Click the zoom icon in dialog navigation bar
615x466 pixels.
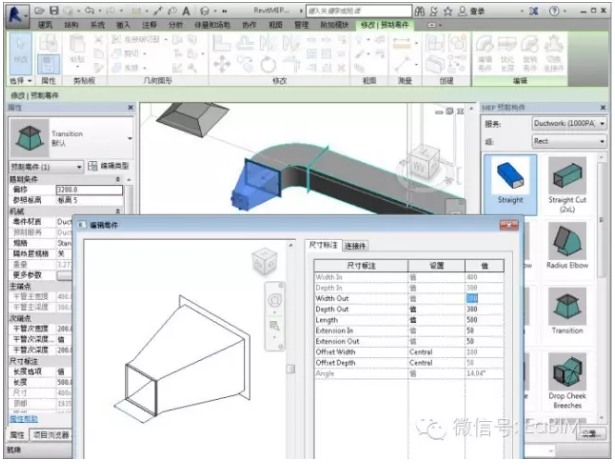(x=274, y=326)
